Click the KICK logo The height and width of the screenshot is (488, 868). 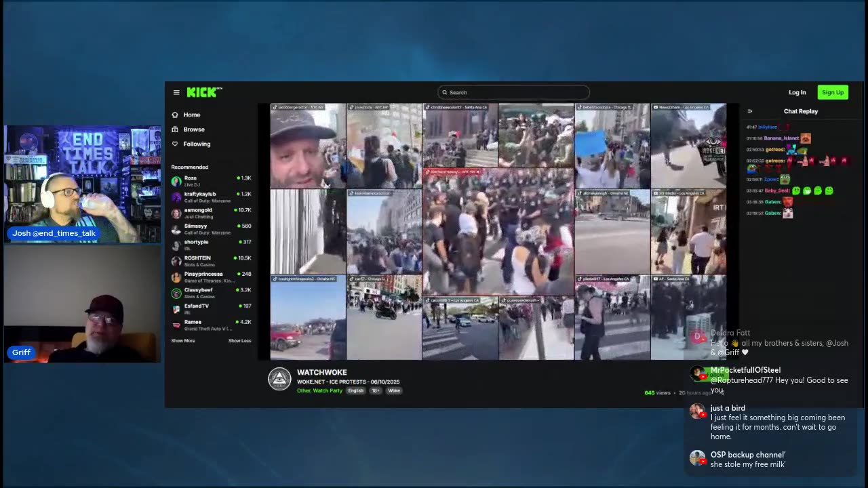click(203, 92)
